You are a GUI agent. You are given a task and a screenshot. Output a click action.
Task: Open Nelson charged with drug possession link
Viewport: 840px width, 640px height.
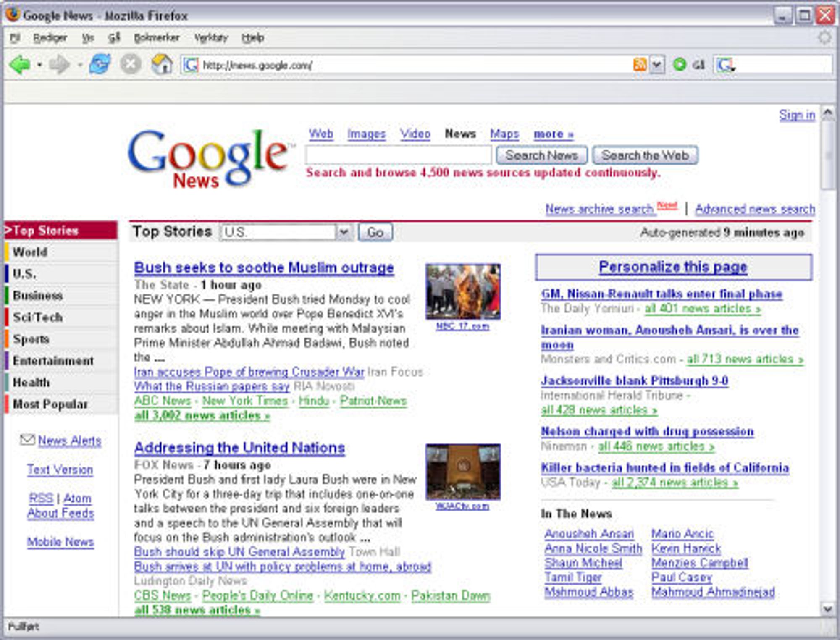(x=647, y=431)
